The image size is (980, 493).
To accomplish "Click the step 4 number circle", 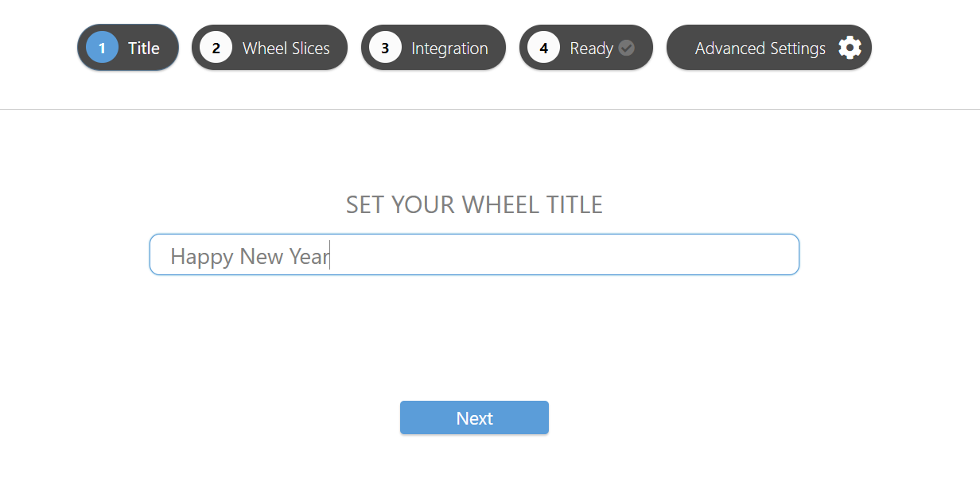I will [x=543, y=48].
